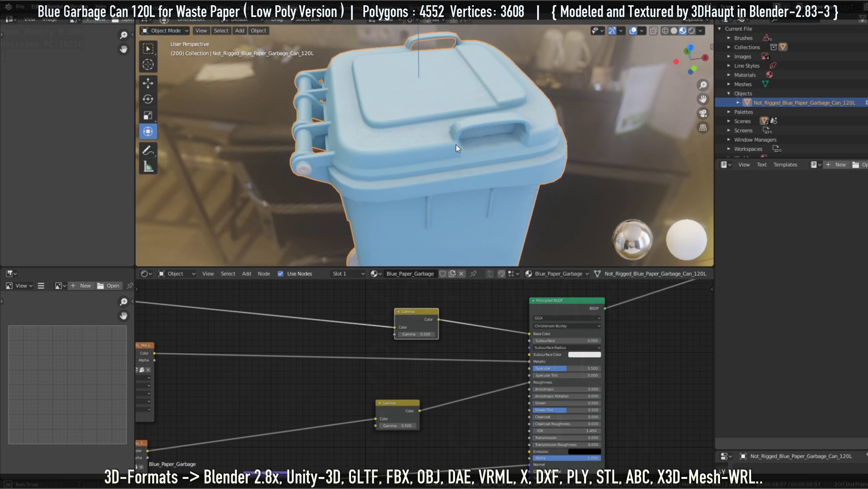
Task: Switch to material preview shading
Action: [x=683, y=31]
